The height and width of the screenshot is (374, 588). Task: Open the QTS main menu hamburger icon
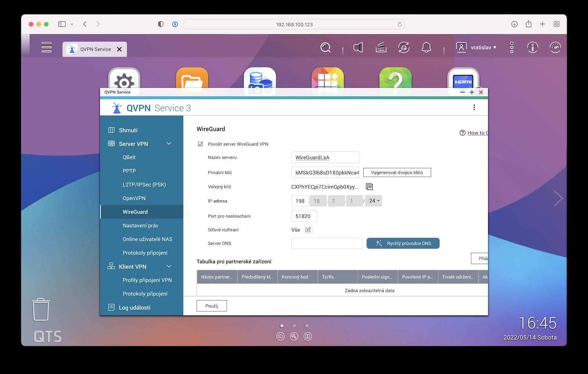(47, 47)
